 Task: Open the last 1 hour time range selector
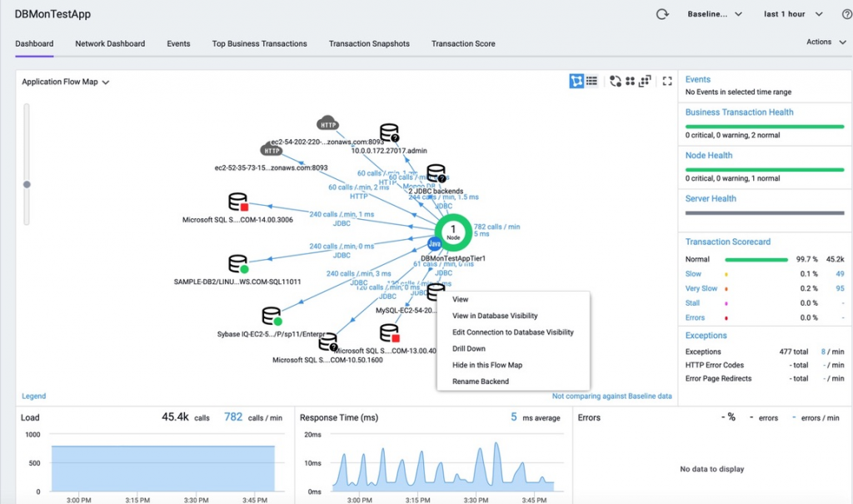(788, 14)
